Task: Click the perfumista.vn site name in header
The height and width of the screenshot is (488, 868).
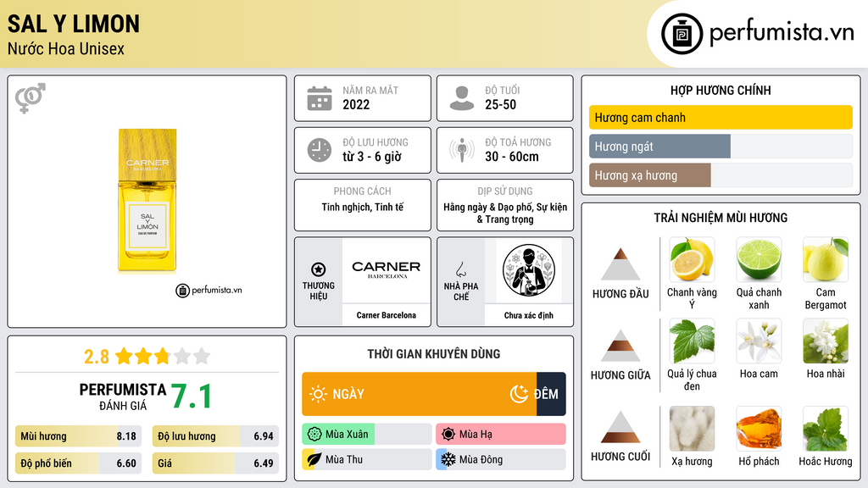Action: coord(782,33)
